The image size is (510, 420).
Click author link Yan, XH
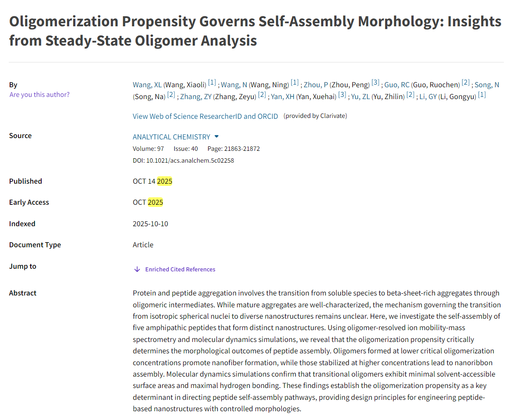click(283, 97)
